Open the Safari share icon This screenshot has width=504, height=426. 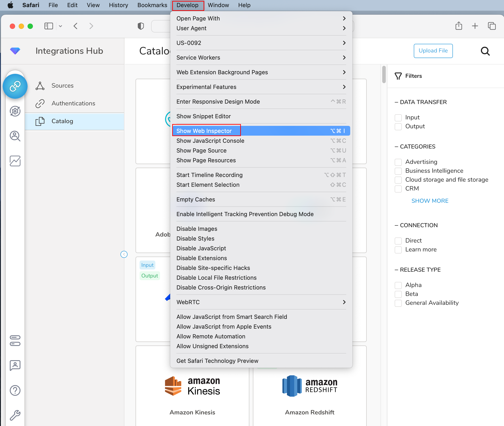458,26
